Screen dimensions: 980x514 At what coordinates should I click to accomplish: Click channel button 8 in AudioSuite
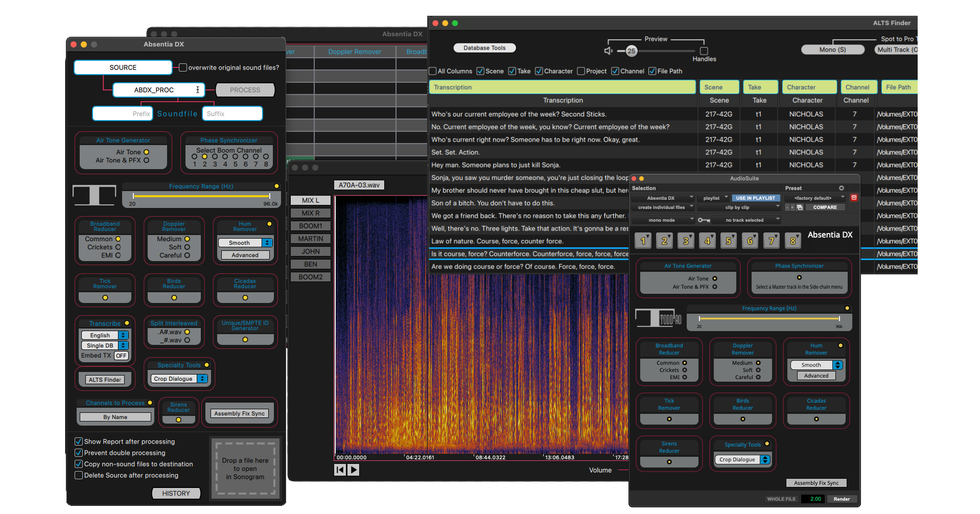793,240
